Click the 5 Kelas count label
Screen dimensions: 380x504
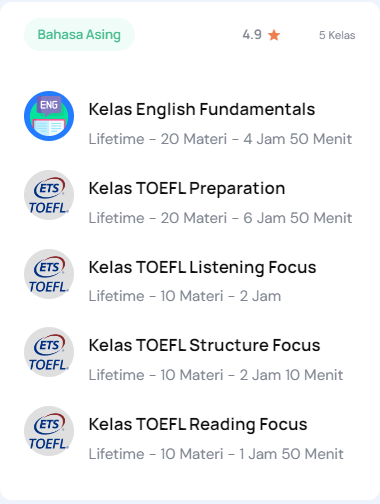[x=337, y=35]
